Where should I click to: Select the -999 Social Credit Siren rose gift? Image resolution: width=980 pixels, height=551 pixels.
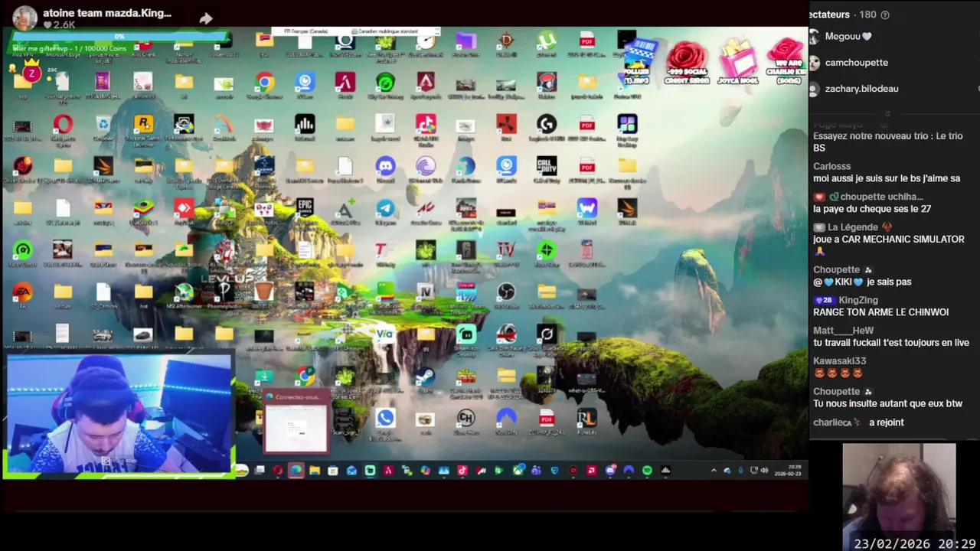(686, 63)
